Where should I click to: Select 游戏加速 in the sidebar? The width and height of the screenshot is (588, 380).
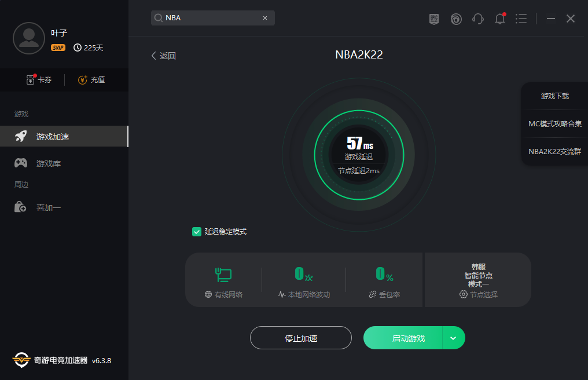[x=64, y=136]
